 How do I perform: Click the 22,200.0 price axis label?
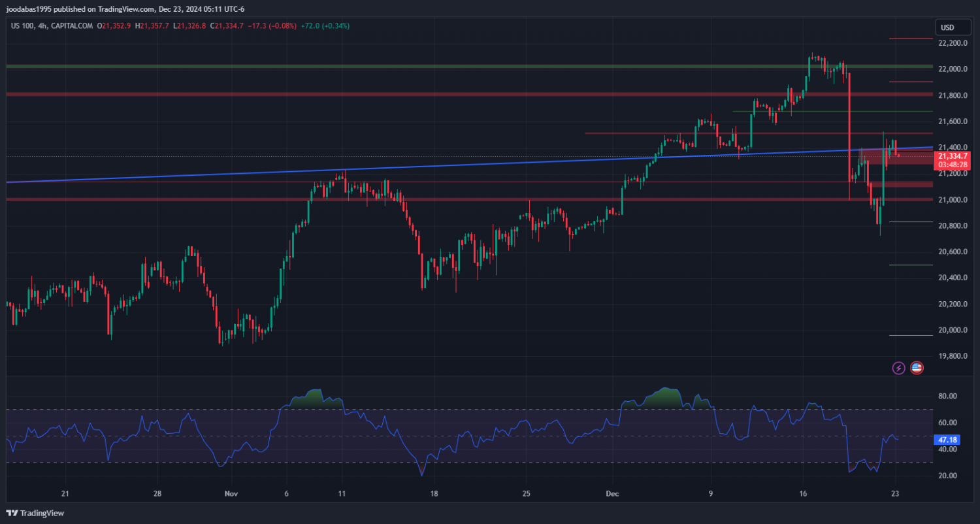pos(952,43)
